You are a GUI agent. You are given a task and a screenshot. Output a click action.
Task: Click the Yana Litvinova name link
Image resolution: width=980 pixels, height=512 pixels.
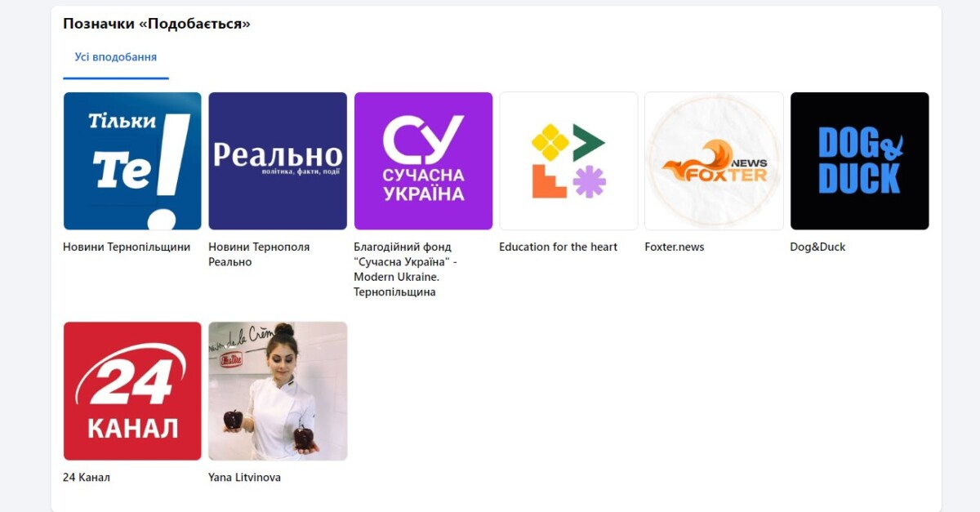(244, 478)
